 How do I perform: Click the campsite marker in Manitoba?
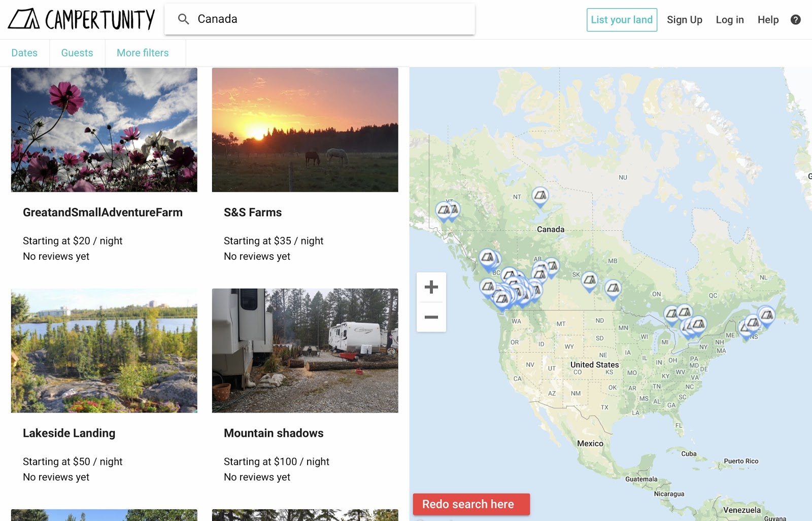point(613,289)
